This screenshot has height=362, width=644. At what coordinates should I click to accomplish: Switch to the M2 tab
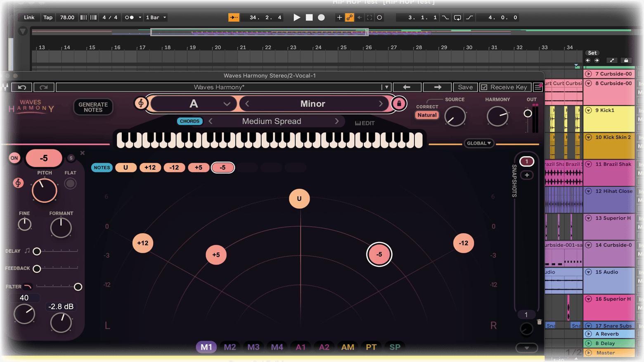pos(230,347)
